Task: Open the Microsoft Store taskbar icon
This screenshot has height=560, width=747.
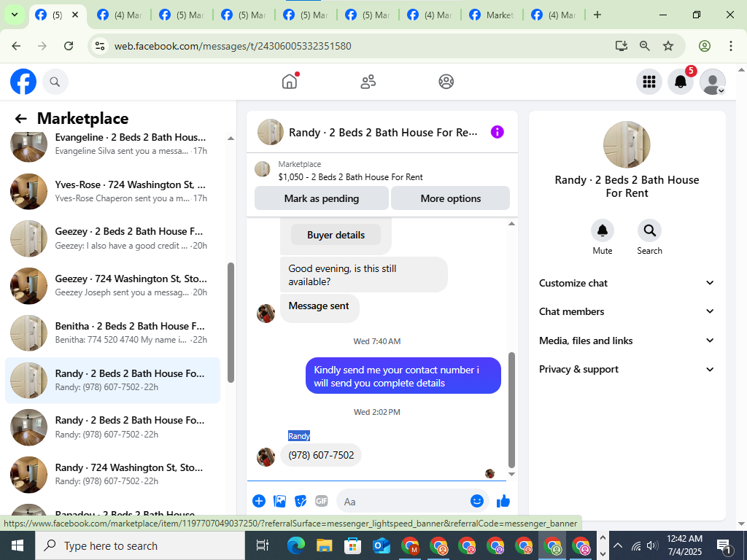Action: 353,545
